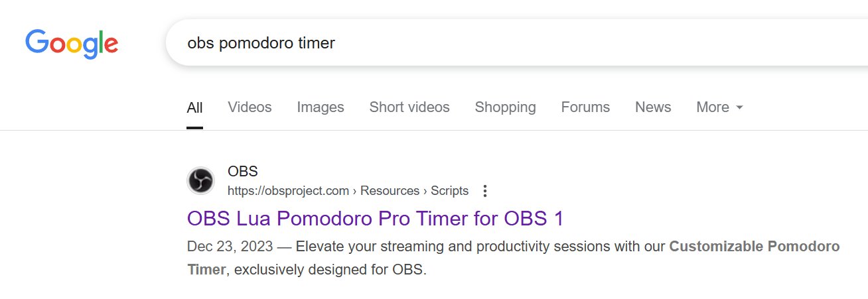Screen dimensions: 868x299
Task: Click the search box with 'obs pomodoro timer'
Action: tap(465, 43)
